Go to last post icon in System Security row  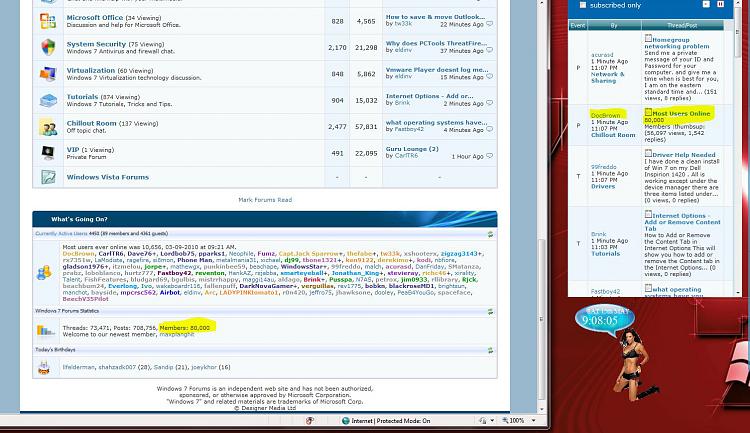489,50
